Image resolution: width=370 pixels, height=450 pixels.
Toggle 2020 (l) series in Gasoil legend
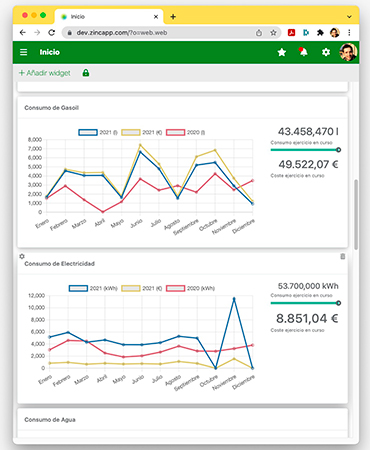[186, 132]
